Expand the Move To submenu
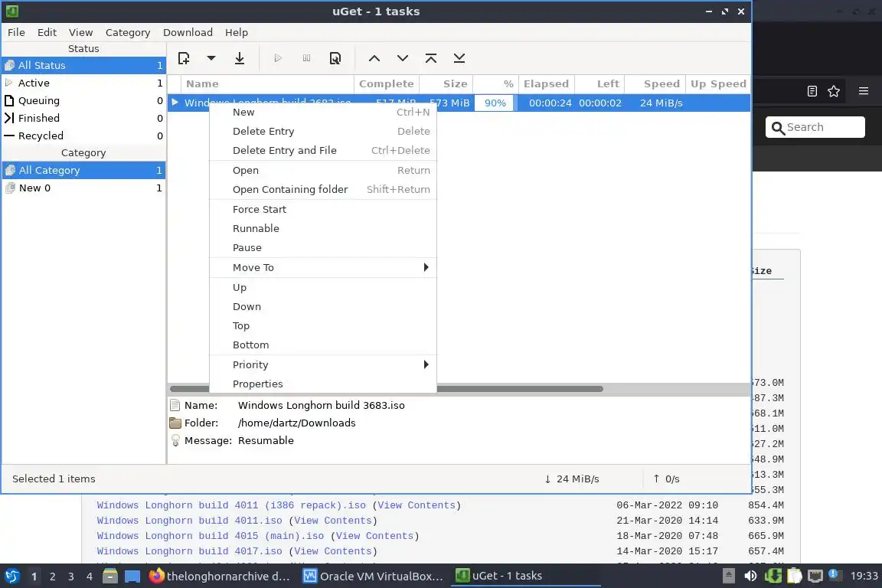The image size is (882, 588). pyautogui.click(x=323, y=268)
